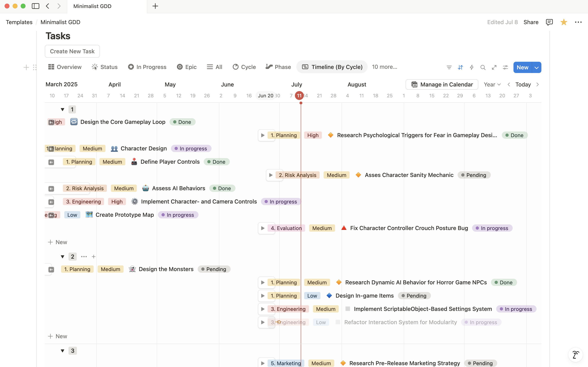Screen dimensions: 588x367
Task: Open Refactor Interaction System for Modularity task
Action: (400, 322)
